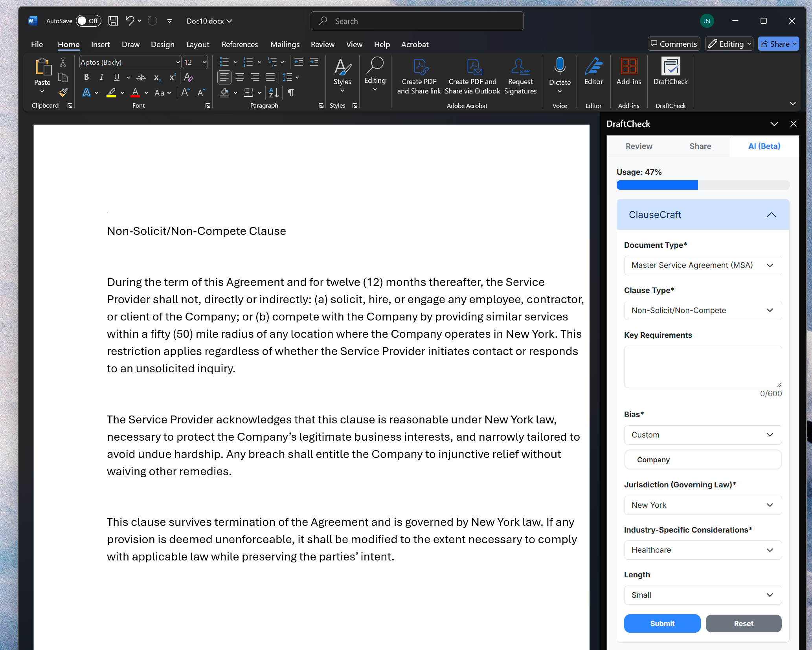Image resolution: width=812 pixels, height=650 pixels.
Task: Toggle Italic formatting
Action: [101, 77]
